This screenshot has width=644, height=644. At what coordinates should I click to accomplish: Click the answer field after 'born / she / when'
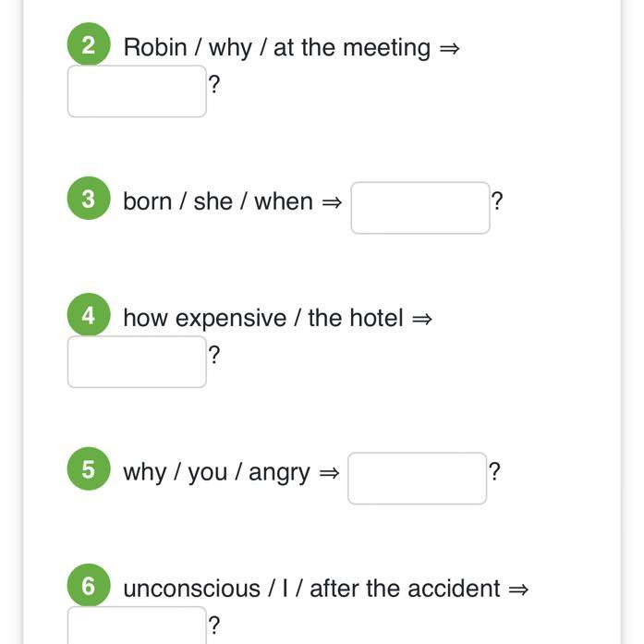(x=419, y=208)
